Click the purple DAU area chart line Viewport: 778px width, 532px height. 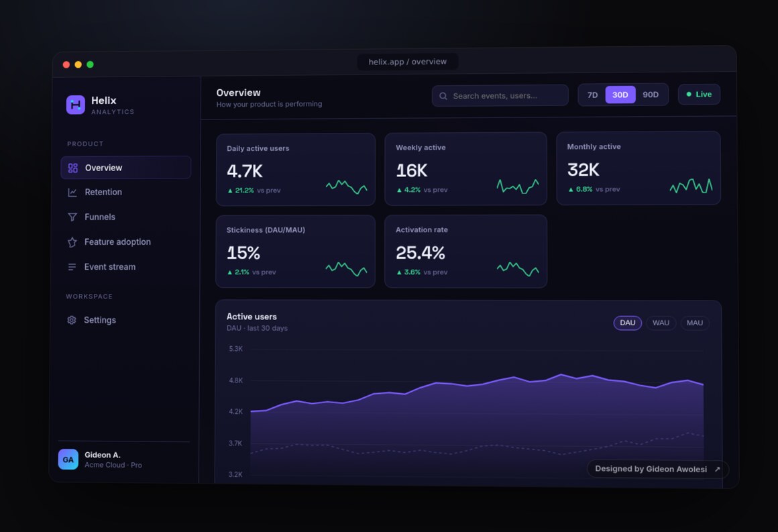pos(476,384)
